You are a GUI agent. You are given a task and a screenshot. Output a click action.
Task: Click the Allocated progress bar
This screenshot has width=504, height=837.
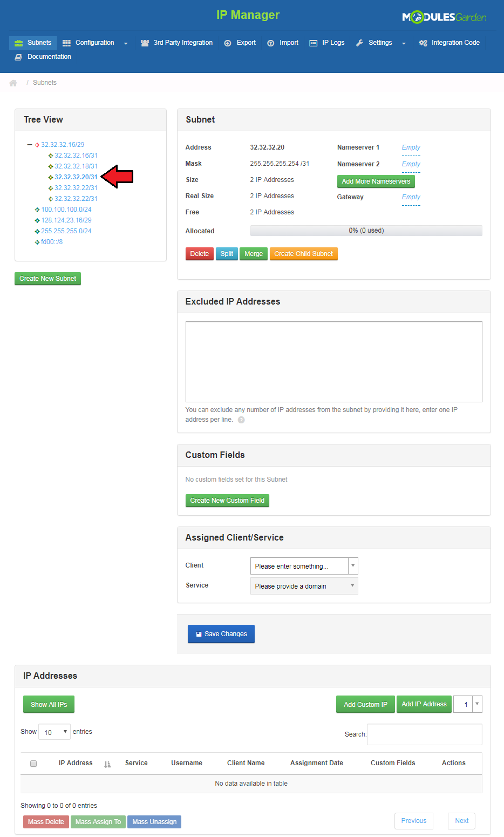click(366, 231)
